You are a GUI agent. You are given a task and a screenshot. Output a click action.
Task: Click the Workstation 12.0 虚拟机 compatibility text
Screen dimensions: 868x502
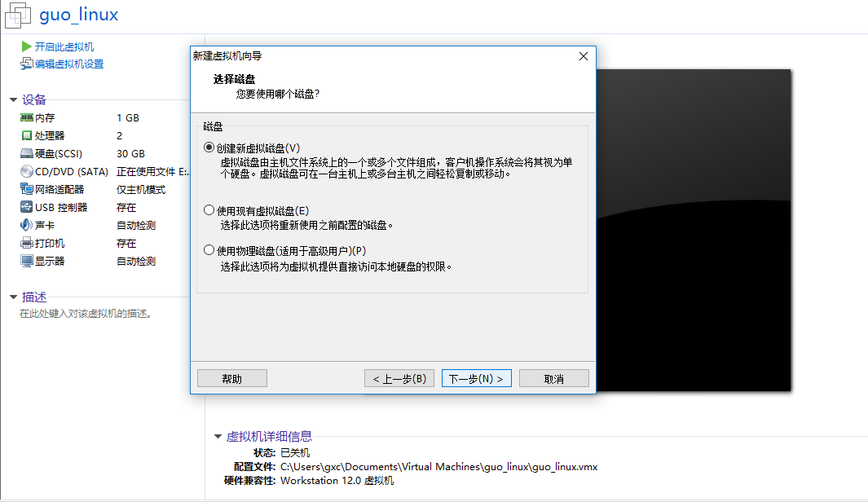[337, 481]
